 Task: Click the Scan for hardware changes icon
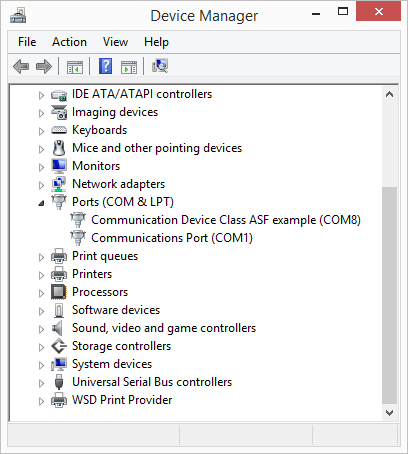pyautogui.click(x=160, y=66)
